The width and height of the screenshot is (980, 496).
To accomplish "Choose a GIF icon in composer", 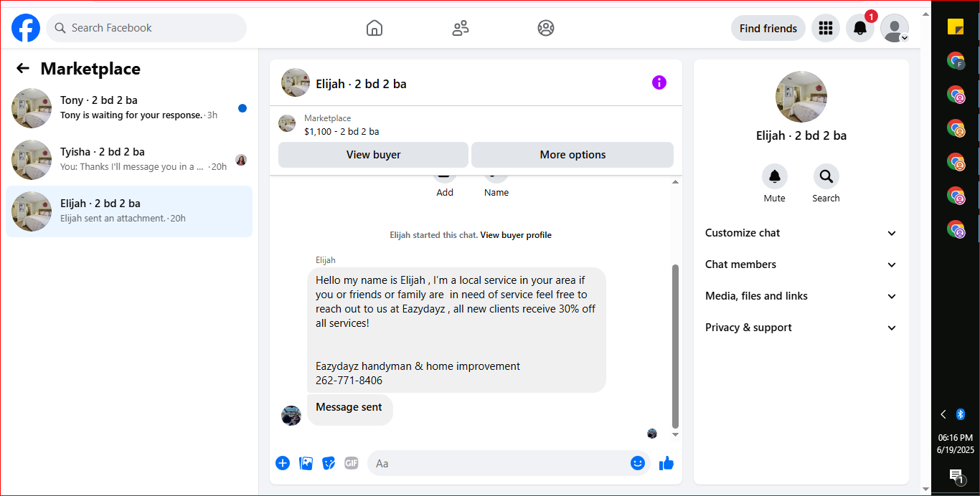I will [351, 463].
